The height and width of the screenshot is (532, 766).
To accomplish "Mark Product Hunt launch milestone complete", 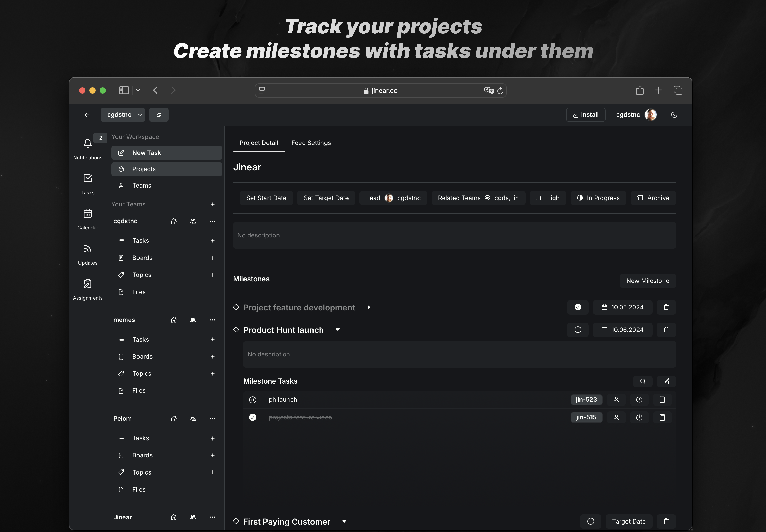I will [x=578, y=330].
